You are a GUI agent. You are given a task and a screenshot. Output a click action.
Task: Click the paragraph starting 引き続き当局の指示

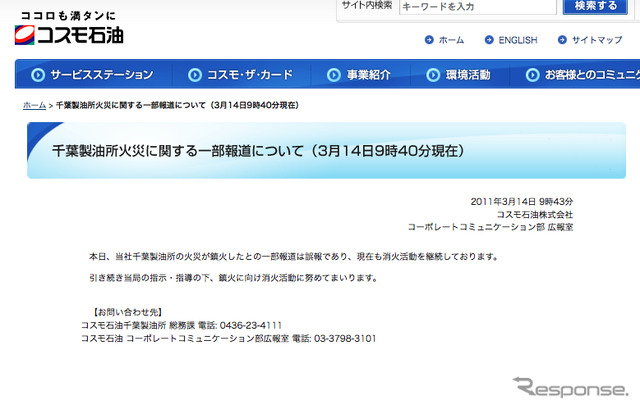click(234, 278)
